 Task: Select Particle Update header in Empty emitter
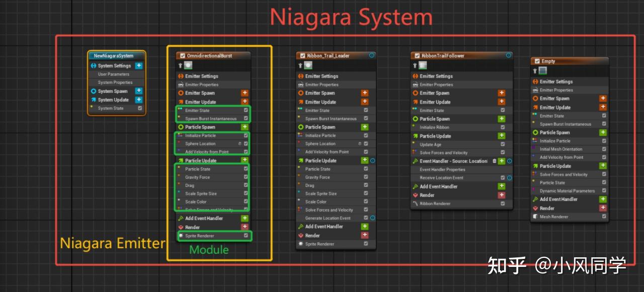click(x=555, y=166)
